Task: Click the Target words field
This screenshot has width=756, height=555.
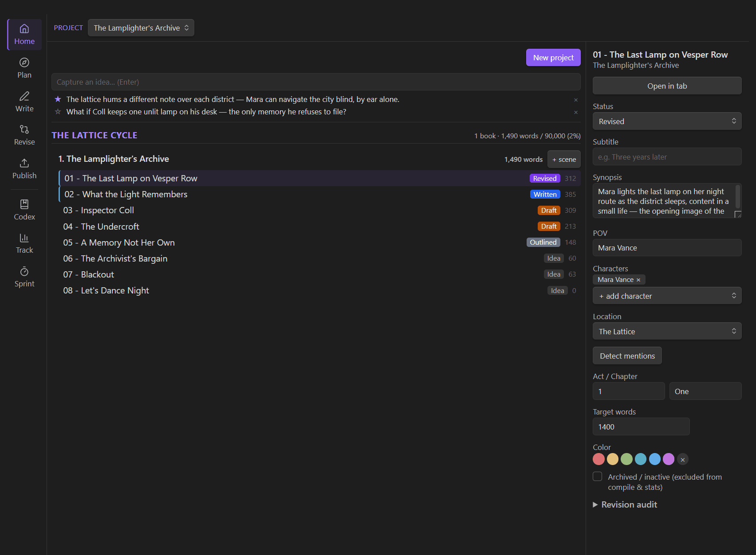Action: tap(641, 426)
